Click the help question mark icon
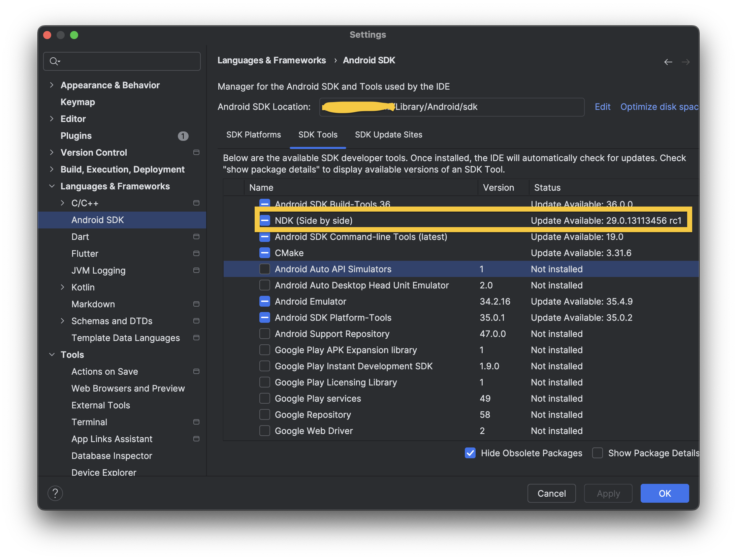The height and width of the screenshot is (560, 737). (x=55, y=493)
